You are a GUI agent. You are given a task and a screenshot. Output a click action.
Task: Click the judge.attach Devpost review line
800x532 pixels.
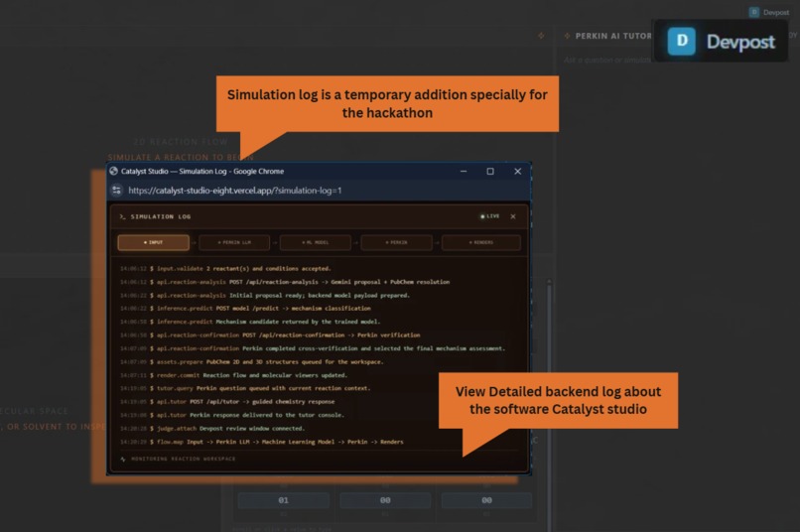pyautogui.click(x=212, y=429)
